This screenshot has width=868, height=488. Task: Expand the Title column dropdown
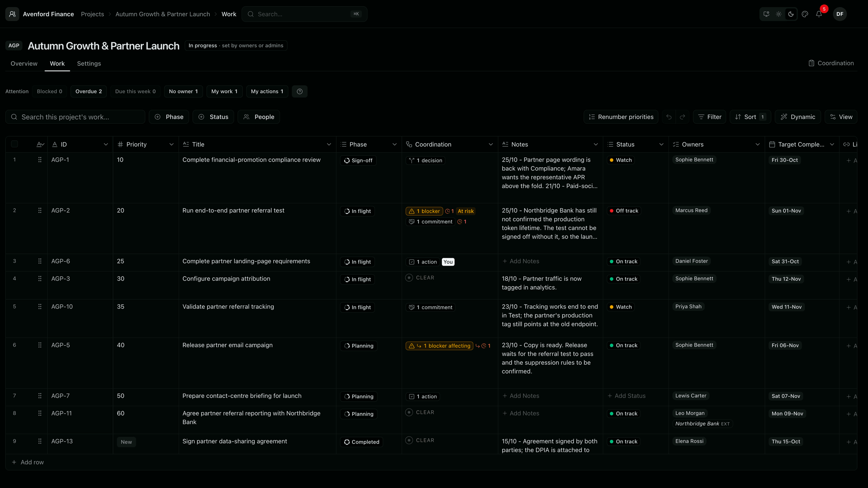329,144
